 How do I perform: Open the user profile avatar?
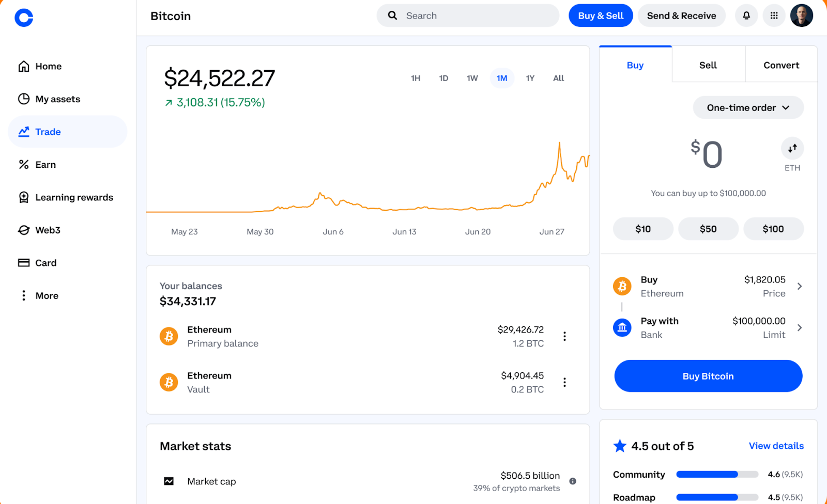pyautogui.click(x=802, y=15)
